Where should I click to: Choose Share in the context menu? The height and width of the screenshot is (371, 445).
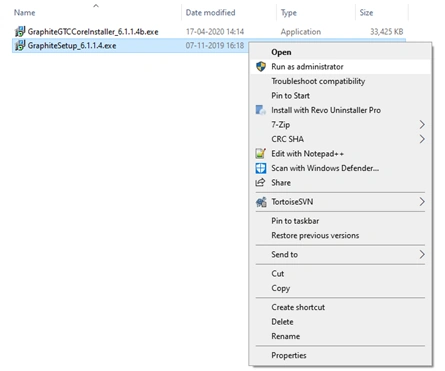click(x=340, y=183)
